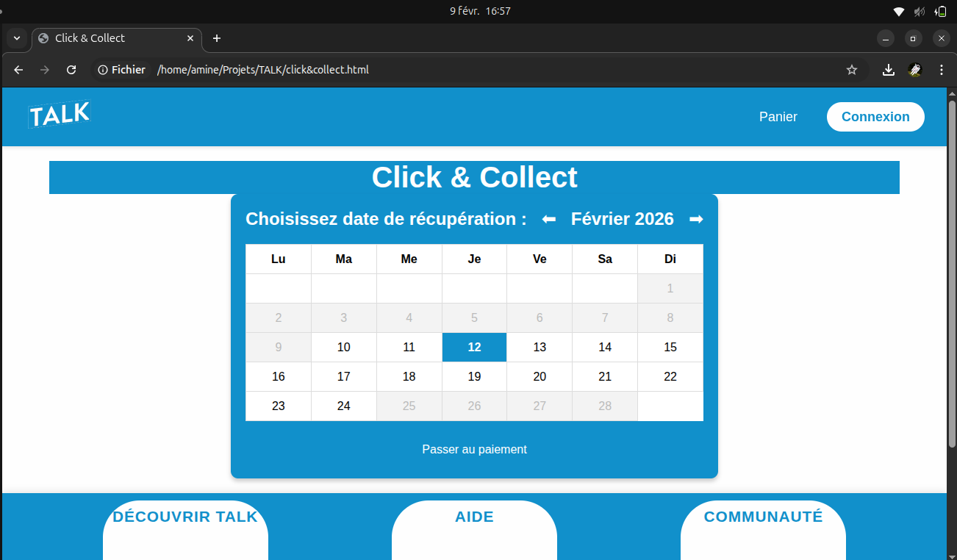Open a new browser tab with the plus
957x560 pixels.
coord(216,37)
